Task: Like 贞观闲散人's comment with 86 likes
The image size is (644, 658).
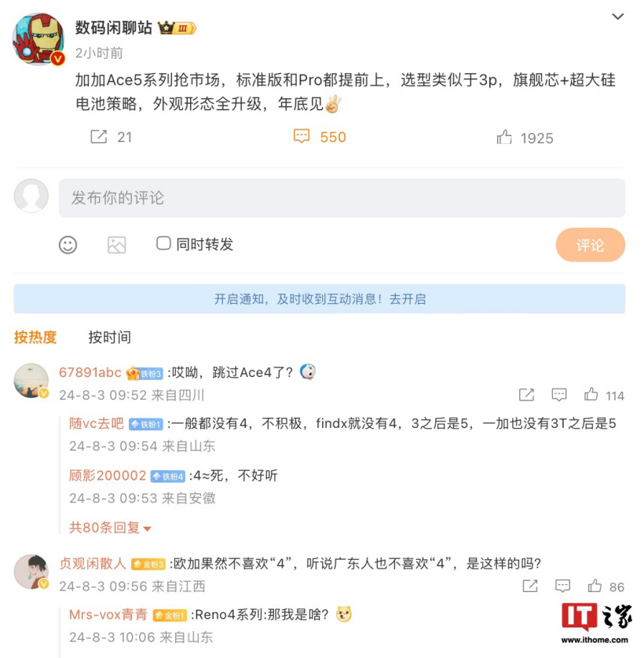Action: (x=595, y=586)
